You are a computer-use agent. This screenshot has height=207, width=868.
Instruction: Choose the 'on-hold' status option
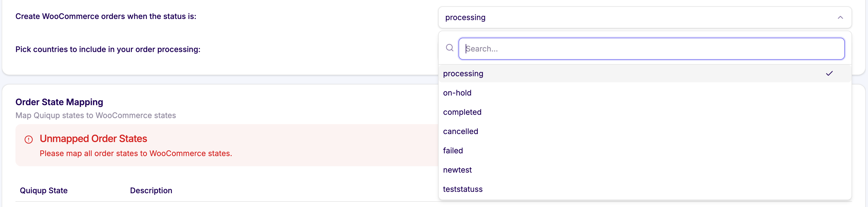point(457,93)
